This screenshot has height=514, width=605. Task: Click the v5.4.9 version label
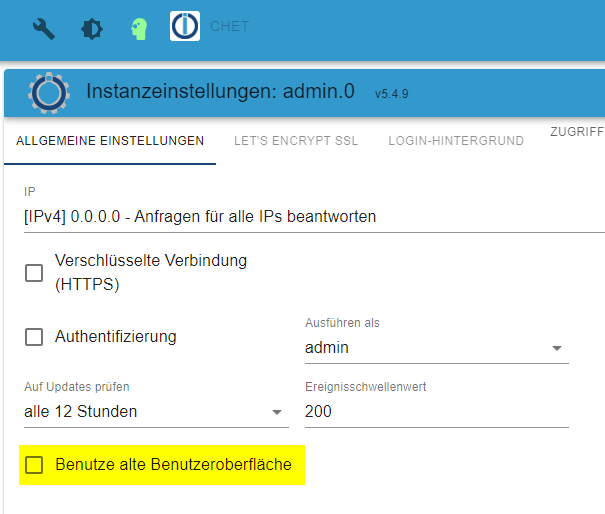391,94
